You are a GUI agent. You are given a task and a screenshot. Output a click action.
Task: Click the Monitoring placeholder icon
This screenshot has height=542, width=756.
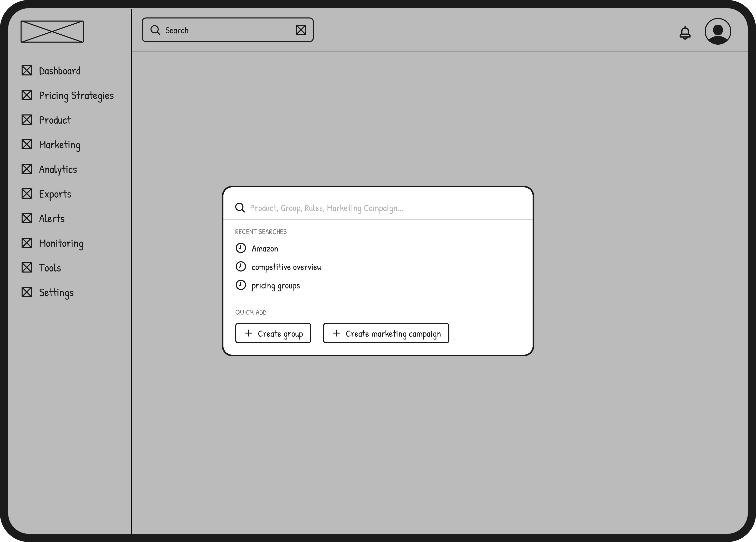pos(27,243)
